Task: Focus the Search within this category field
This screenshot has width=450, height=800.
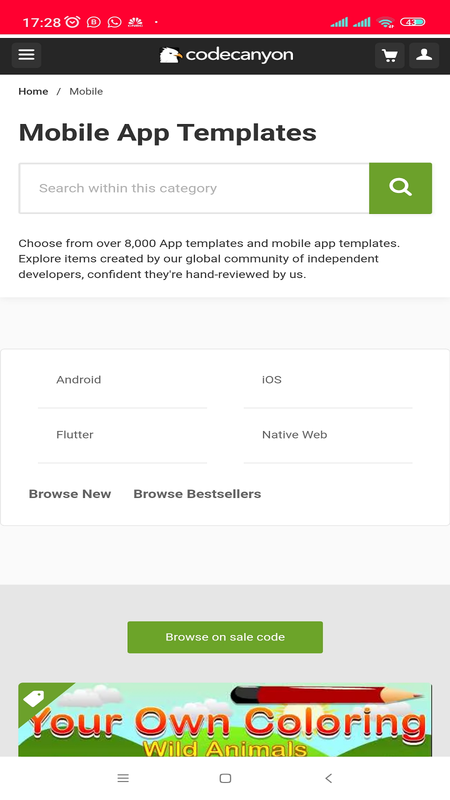Action: [194, 188]
